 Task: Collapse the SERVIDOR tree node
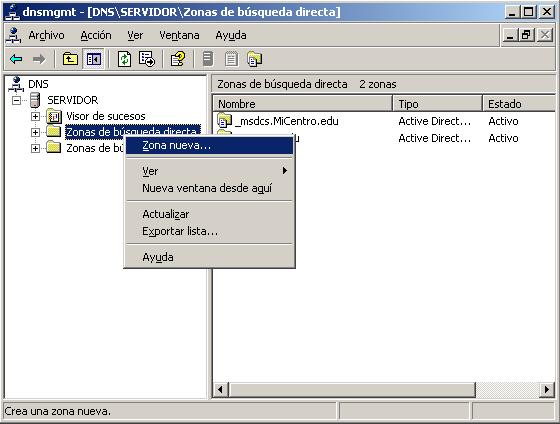coord(16,100)
